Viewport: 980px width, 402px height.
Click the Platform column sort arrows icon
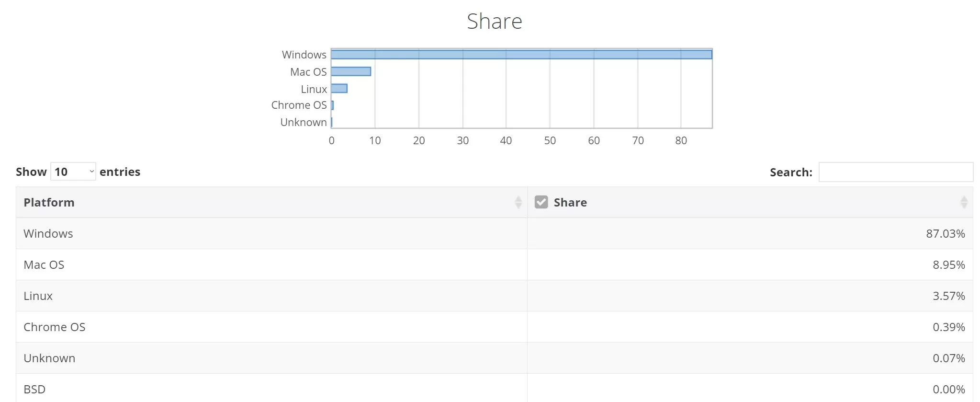click(x=518, y=202)
